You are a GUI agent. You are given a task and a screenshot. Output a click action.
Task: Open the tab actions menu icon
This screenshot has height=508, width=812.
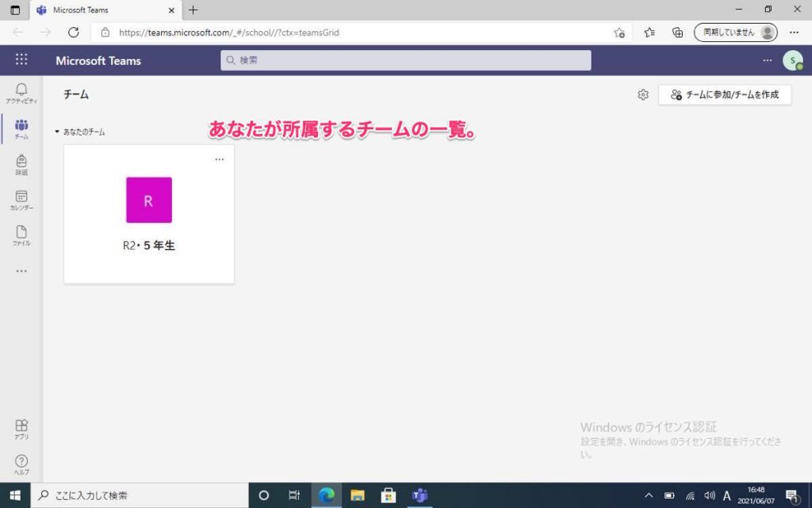click(x=15, y=10)
